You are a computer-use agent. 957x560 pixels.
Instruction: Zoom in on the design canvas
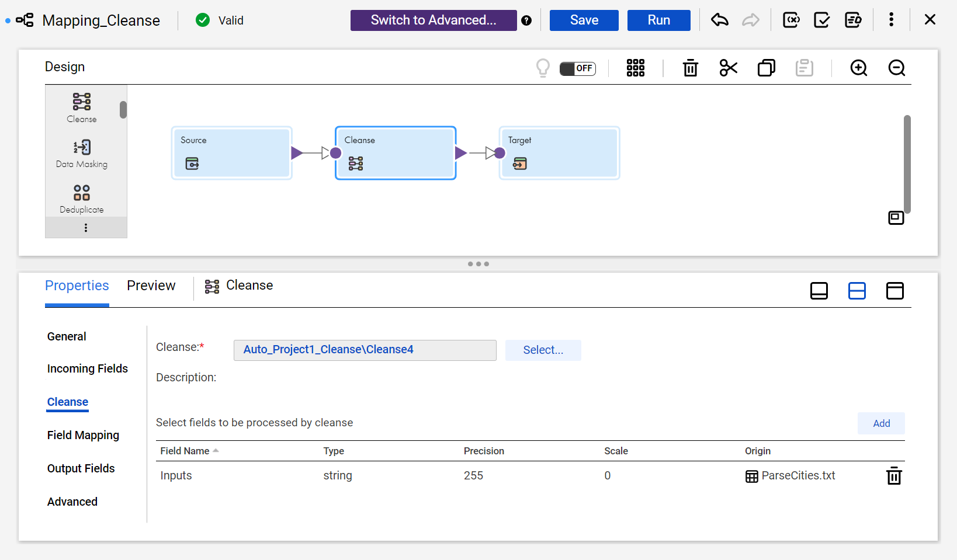pos(859,68)
